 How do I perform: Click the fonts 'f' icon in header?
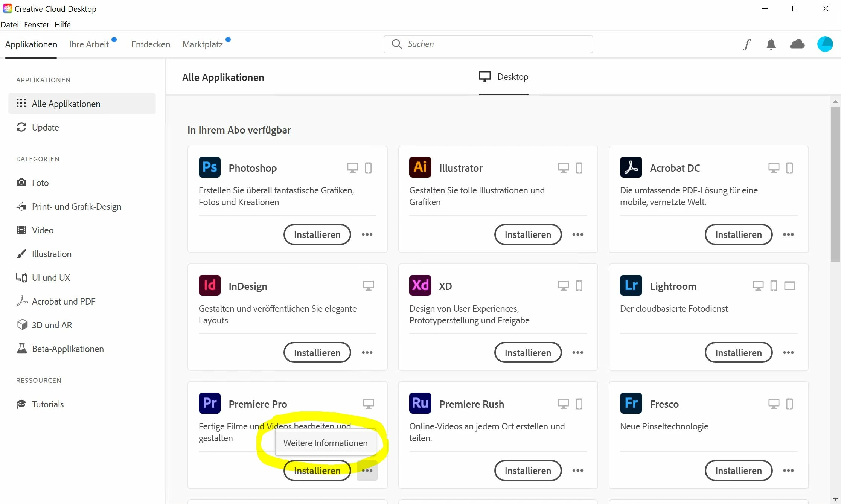click(x=747, y=44)
